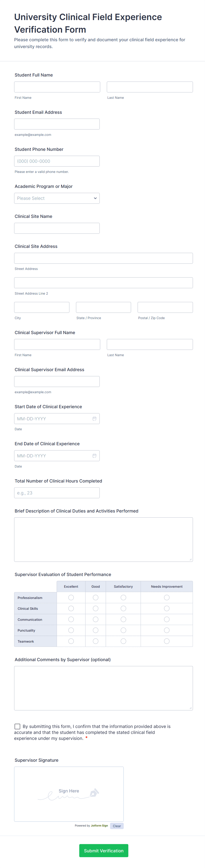Rate Punctuality as Needs Improvement
The image size is (205, 868).
click(167, 630)
